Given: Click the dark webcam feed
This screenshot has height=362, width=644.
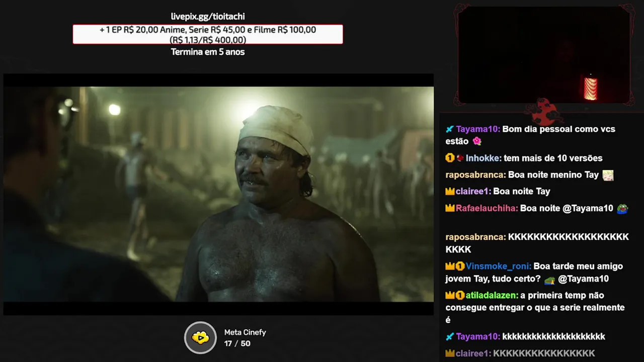Looking at the screenshot, I should pos(544,55).
